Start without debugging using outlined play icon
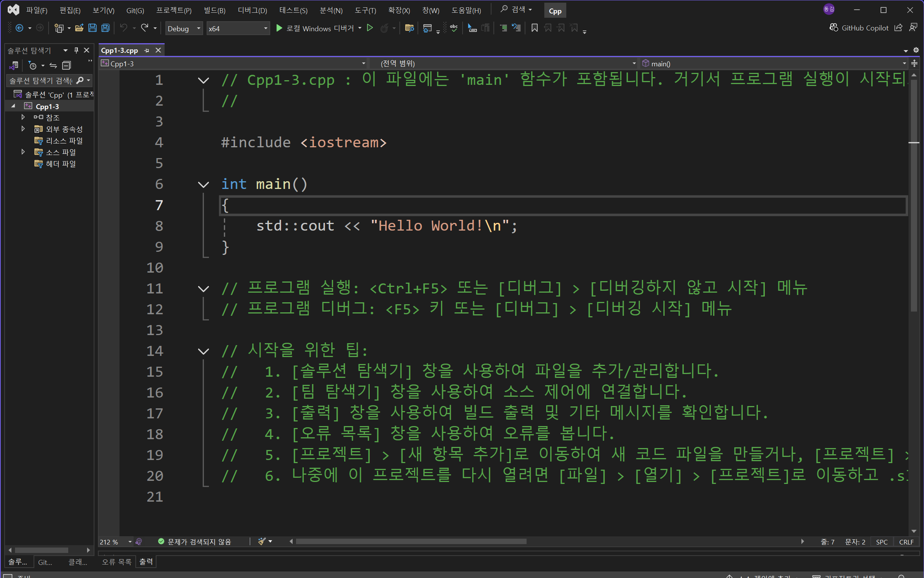 coord(370,28)
